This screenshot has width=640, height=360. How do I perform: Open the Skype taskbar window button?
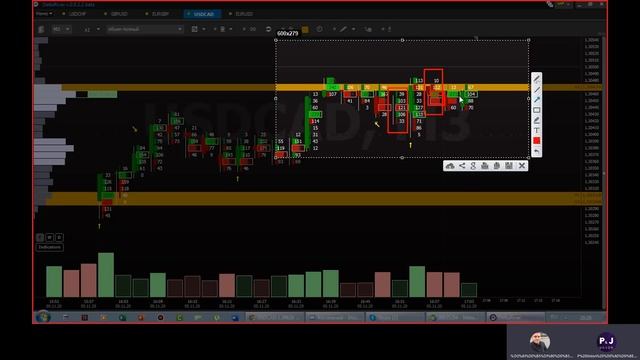[x=395, y=317]
